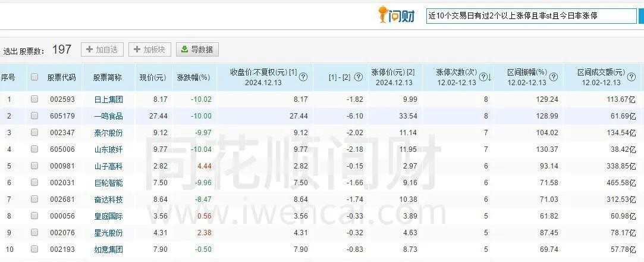644x262 pixels.
Task: Tick the checkbox for 山子高科 row
Action: 34,166
